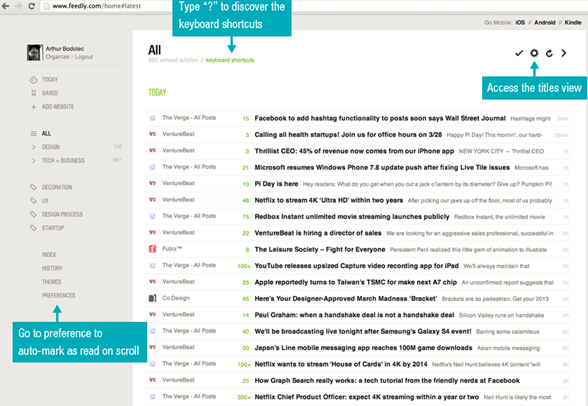The height and width of the screenshot is (406, 588).
Task: Open Designer-Approved March Madness Bracket article
Action: [346, 299]
